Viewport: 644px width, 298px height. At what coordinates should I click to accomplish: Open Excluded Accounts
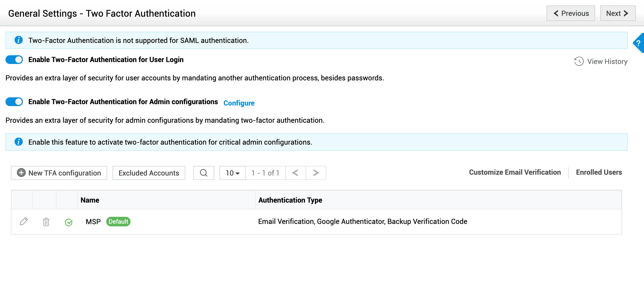click(x=149, y=173)
